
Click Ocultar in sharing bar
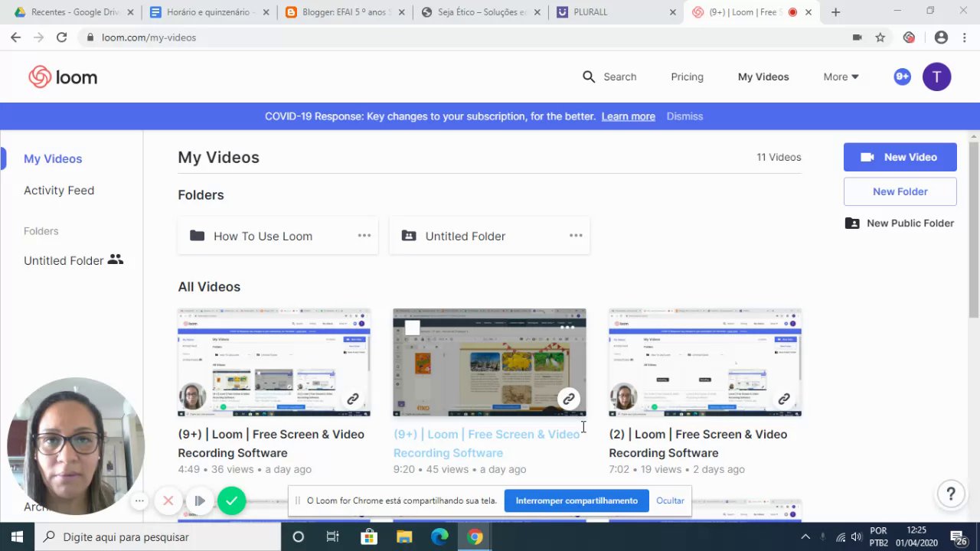[x=670, y=500]
